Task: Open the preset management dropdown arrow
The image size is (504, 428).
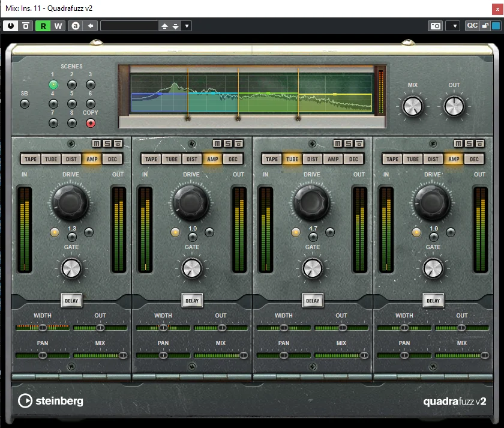Action: click(x=187, y=26)
